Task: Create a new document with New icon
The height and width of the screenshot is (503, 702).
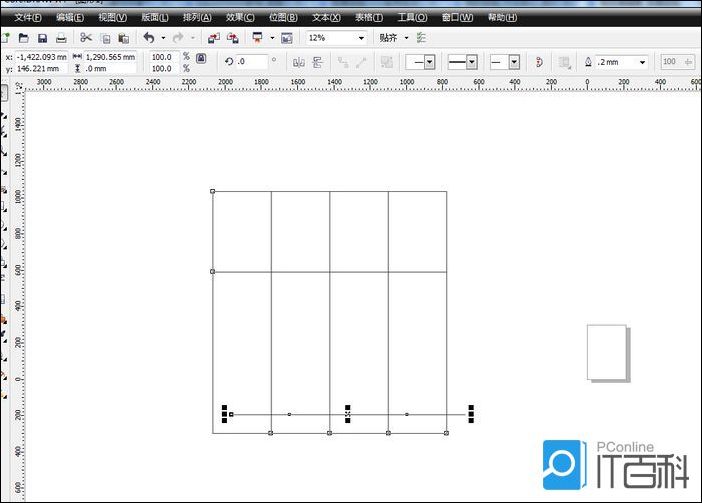Action: tap(5, 38)
